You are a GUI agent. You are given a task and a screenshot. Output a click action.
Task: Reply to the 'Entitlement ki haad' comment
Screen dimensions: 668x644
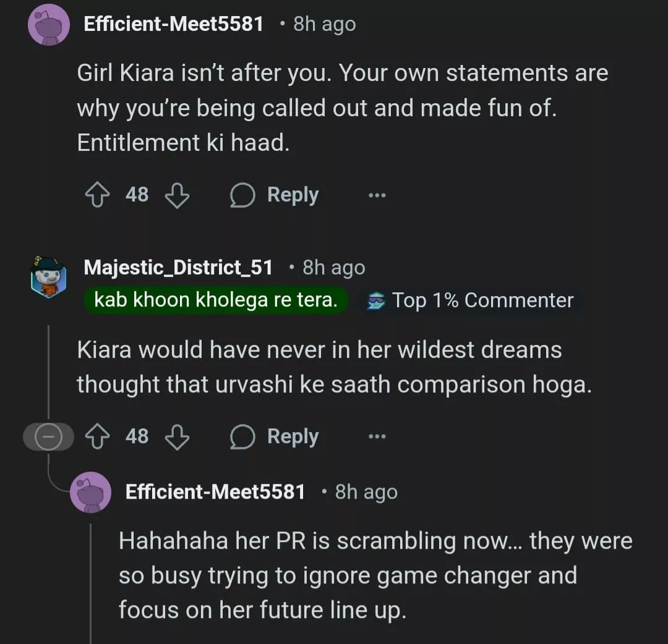click(x=292, y=195)
